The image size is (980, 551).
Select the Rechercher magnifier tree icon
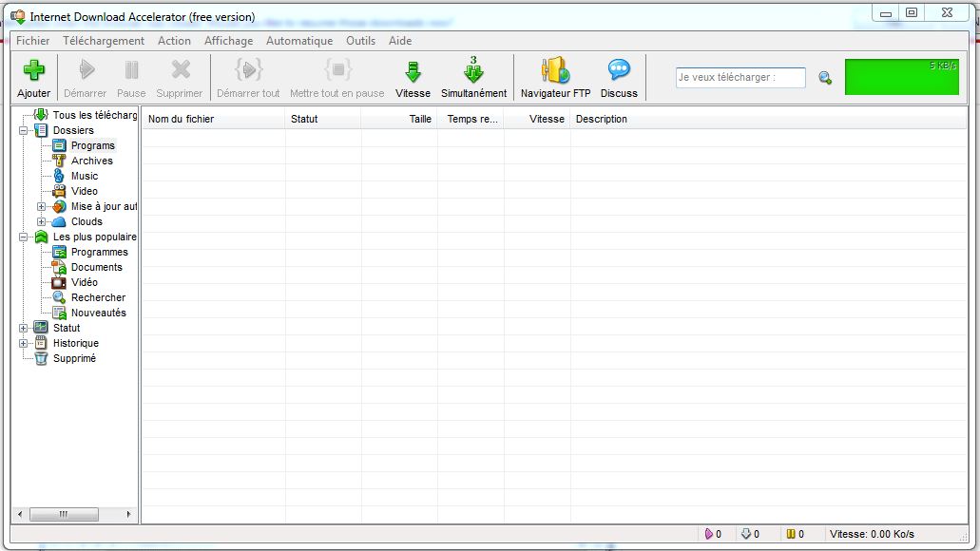59,297
